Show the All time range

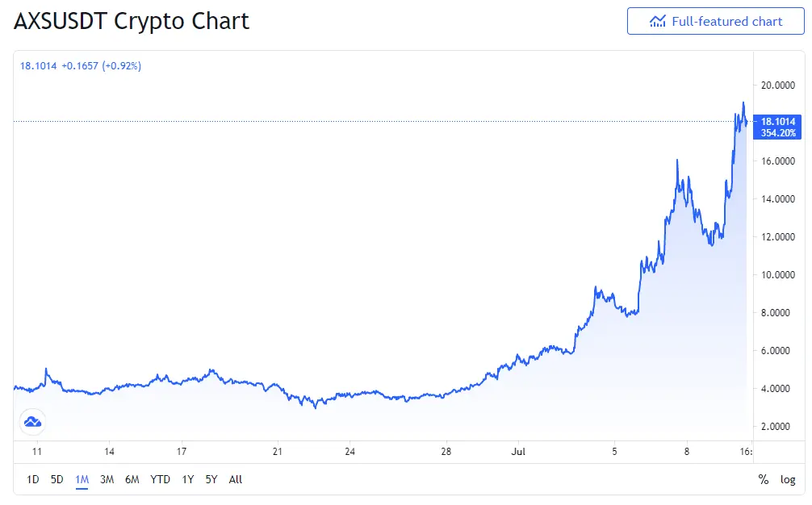[236, 480]
